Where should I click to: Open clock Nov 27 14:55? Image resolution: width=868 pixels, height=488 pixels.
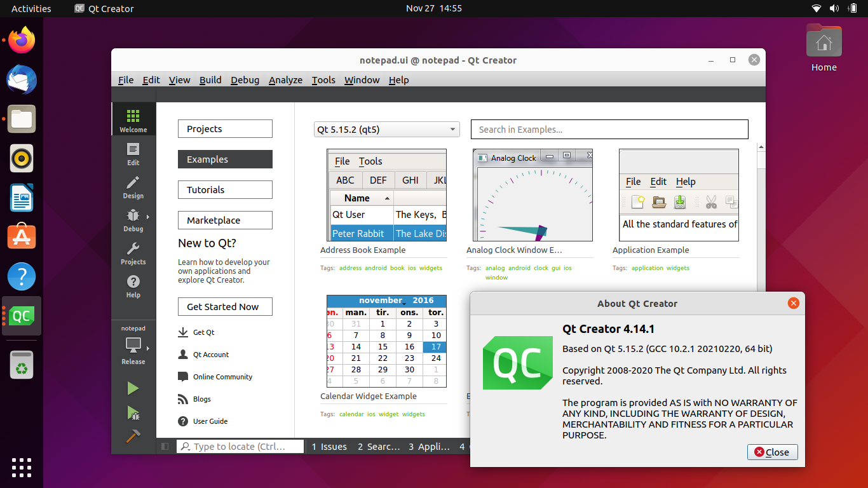coord(433,8)
